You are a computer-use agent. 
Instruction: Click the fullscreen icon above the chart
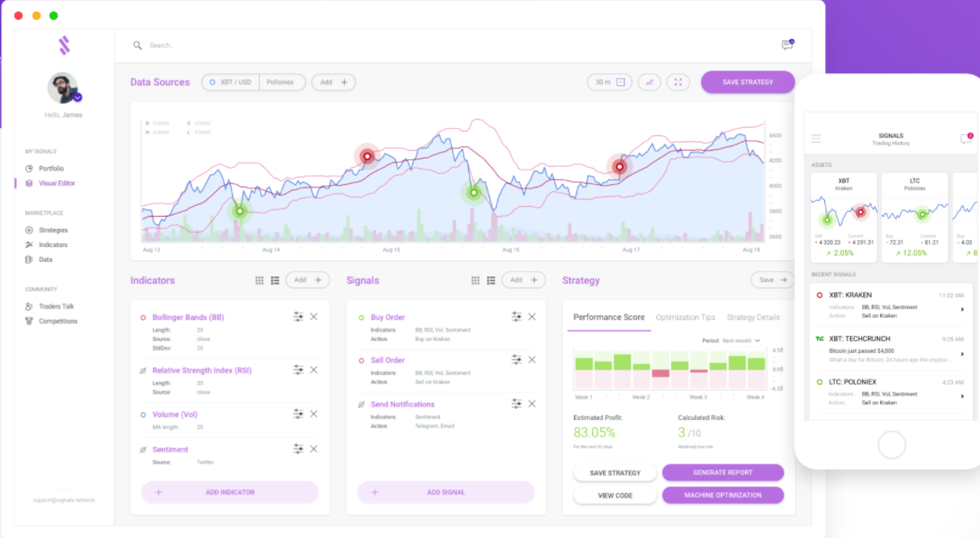point(678,82)
